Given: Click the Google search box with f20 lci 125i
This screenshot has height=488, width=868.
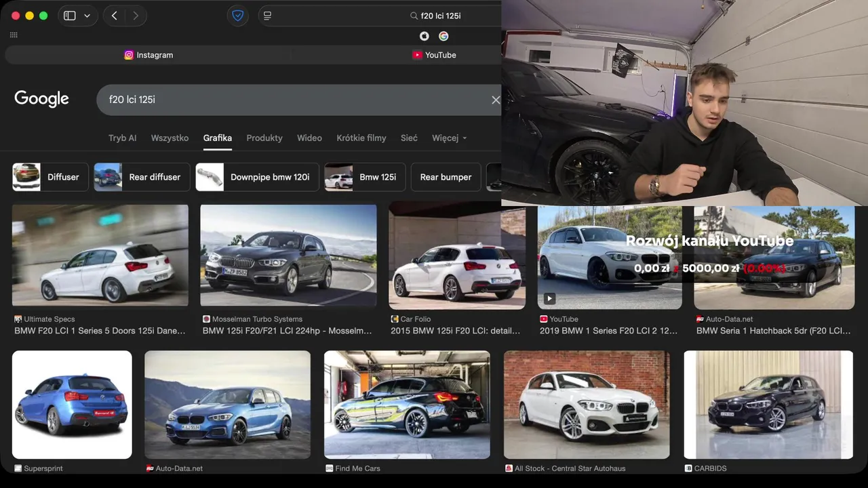Looking at the screenshot, I should [x=298, y=100].
